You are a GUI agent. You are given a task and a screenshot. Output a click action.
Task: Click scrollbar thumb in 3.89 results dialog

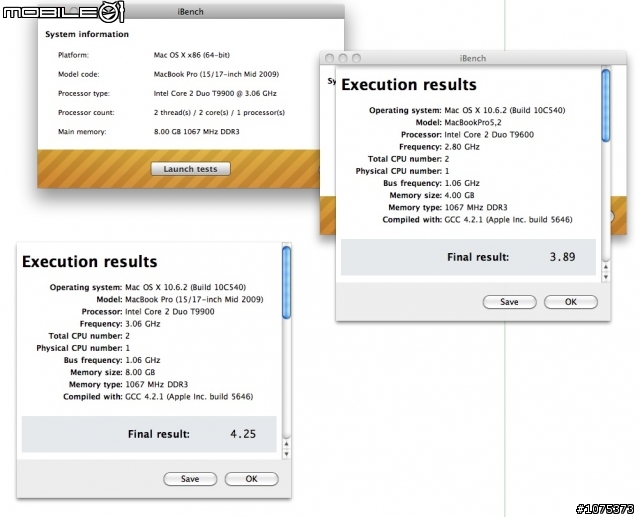pyautogui.click(x=606, y=106)
